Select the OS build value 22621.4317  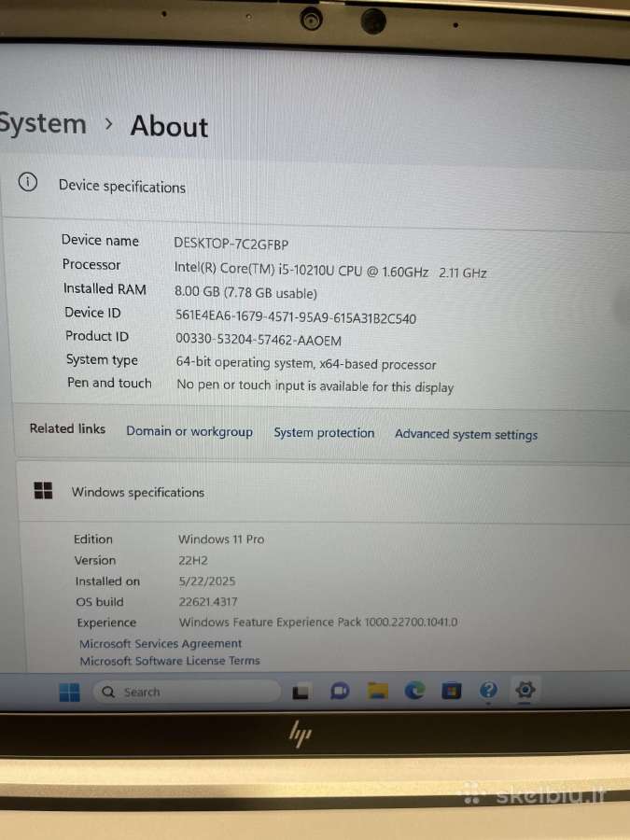[x=208, y=601]
